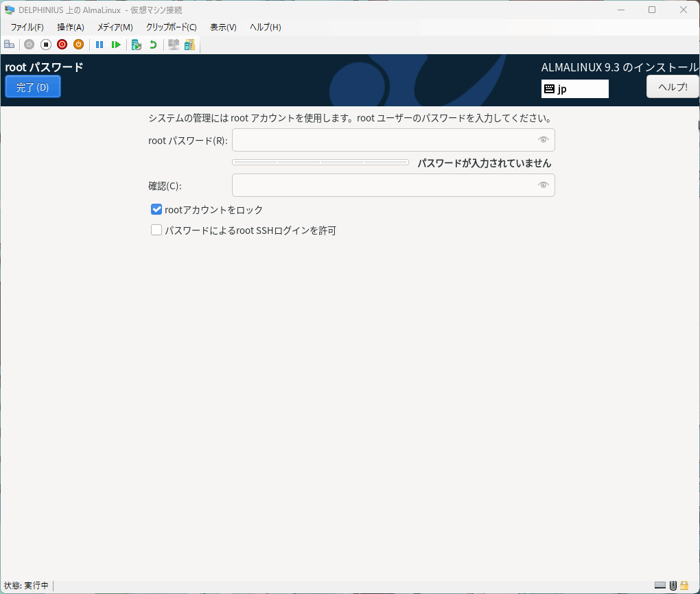The height and width of the screenshot is (594, 700).
Task: Open the ファイル(F) menu
Action: coord(27,27)
